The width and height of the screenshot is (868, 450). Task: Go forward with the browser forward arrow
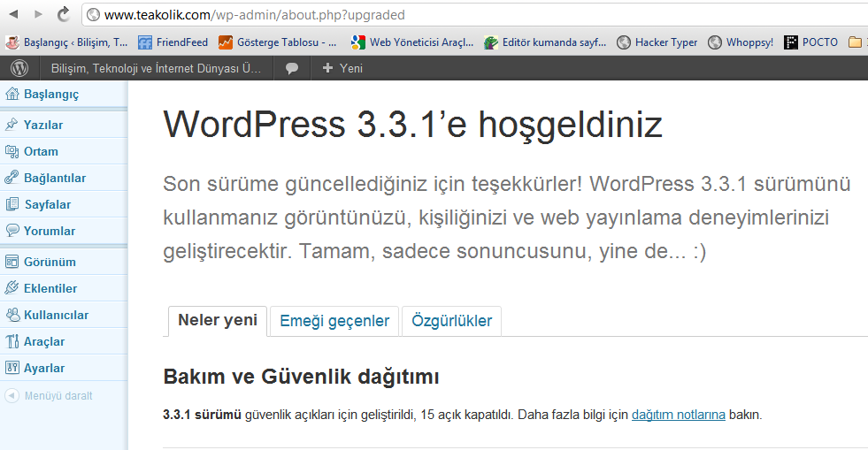point(38,14)
